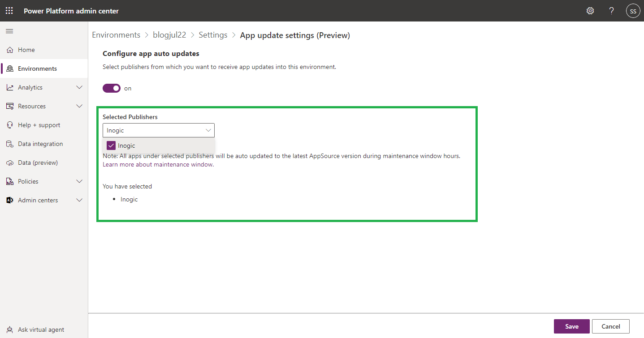Click the Help + support headset icon
This screenshot has height=338, width=644.
coord(10,125)
